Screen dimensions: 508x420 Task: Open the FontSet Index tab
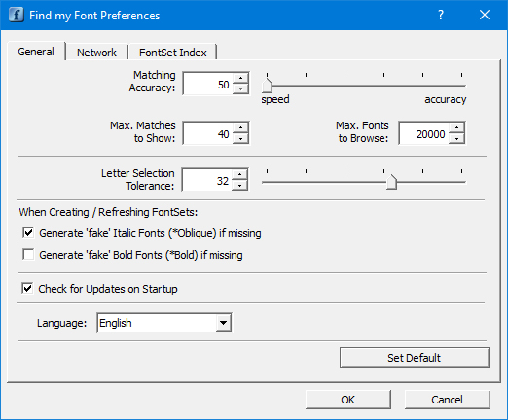click(x=173, y=52)
